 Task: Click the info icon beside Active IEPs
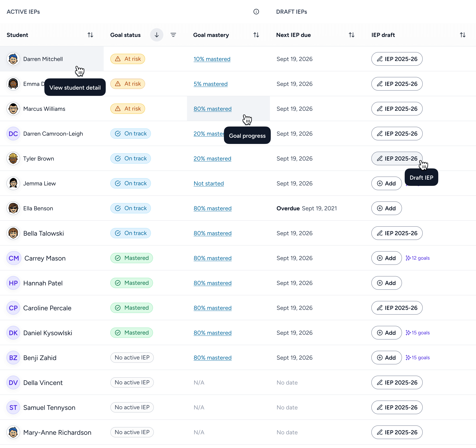pos(256,12)
